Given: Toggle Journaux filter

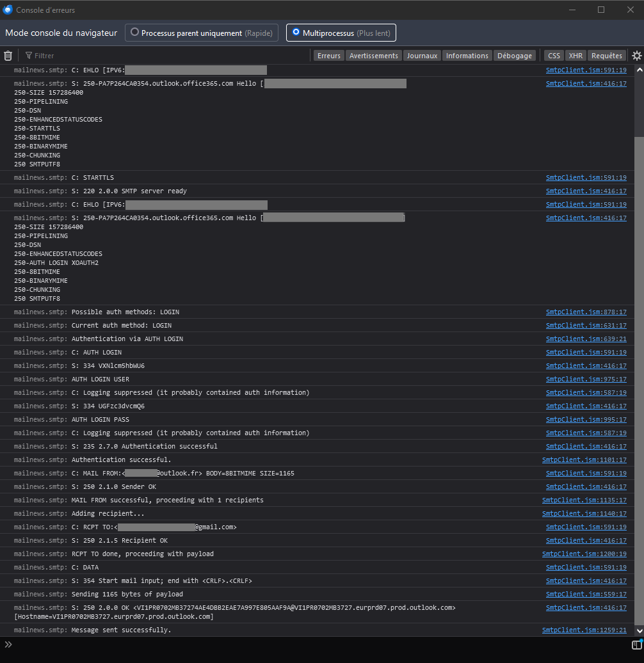Looking at the screenshot, I should coord(422,56).
